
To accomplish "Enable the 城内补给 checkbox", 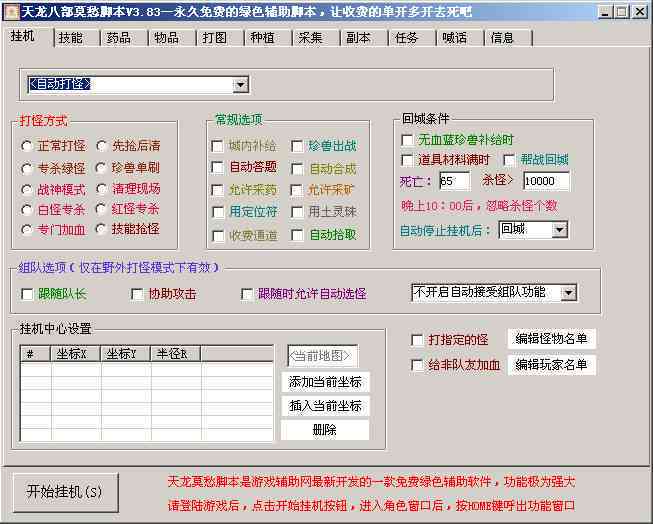I will click(x=217, y=146).
